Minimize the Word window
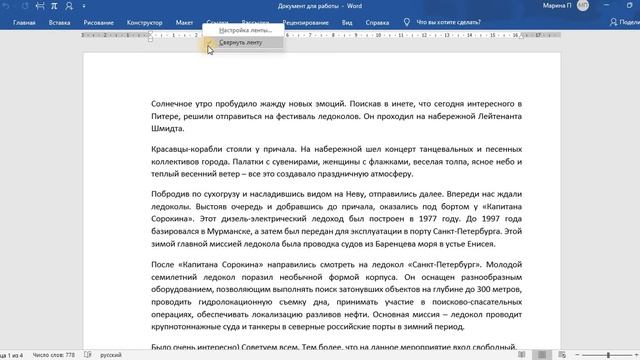The width and height of the screenshot is (640, 360). [x=607, y=6]
